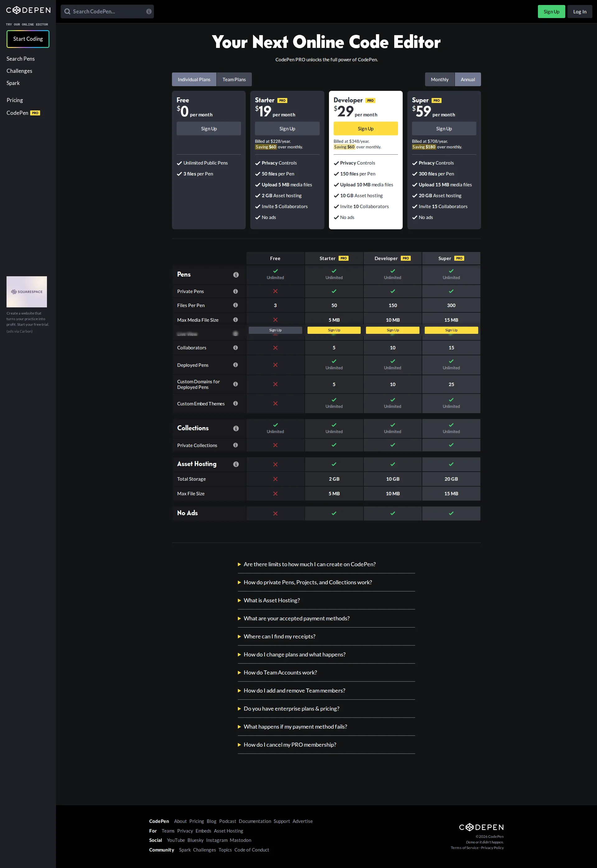Click the info icon beside Custom Embed Themes
Image resolution: width=597 pixels, height=868 pixels.
236,404
